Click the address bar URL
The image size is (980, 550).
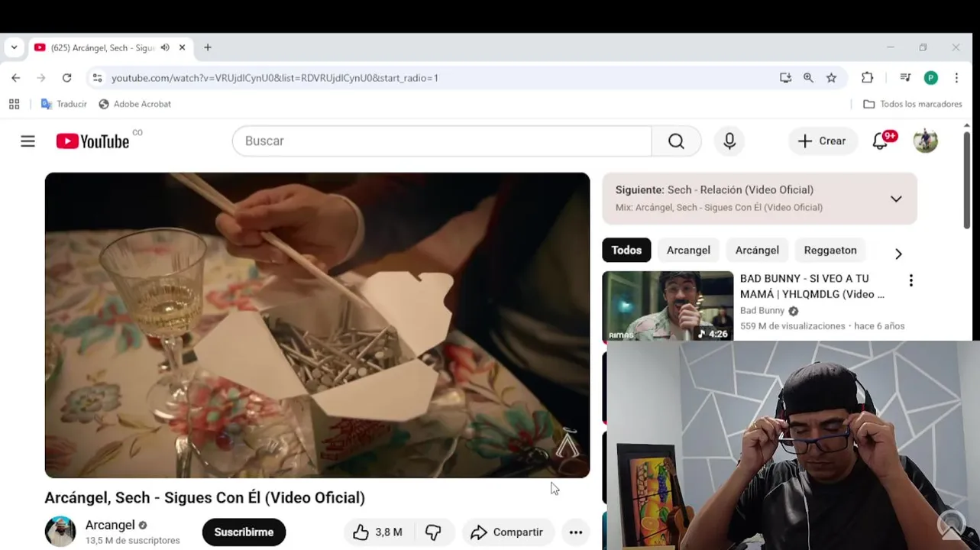click(x=275, y=78)
